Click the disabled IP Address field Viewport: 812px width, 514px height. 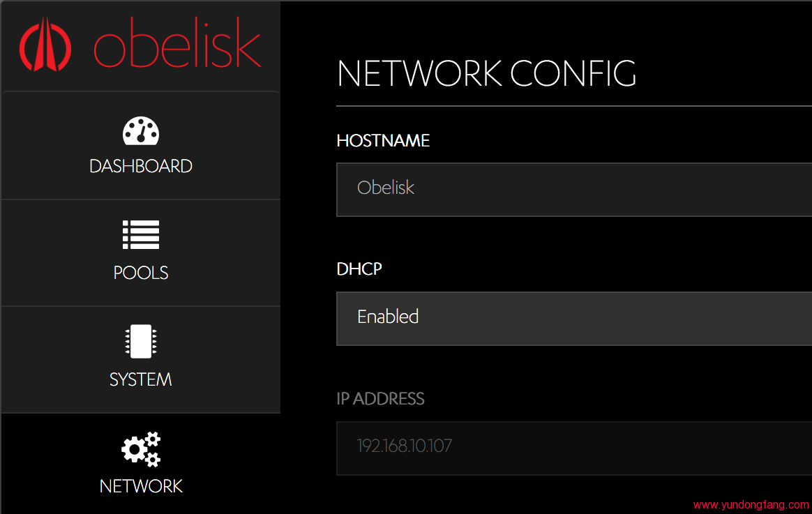pos(573,447)
